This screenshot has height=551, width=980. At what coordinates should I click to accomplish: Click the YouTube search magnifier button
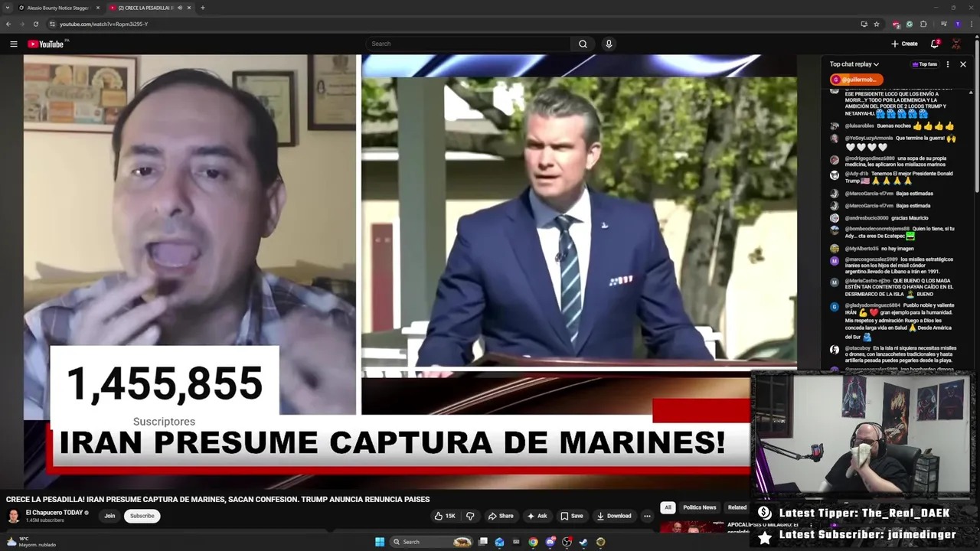tap(583, 44)
